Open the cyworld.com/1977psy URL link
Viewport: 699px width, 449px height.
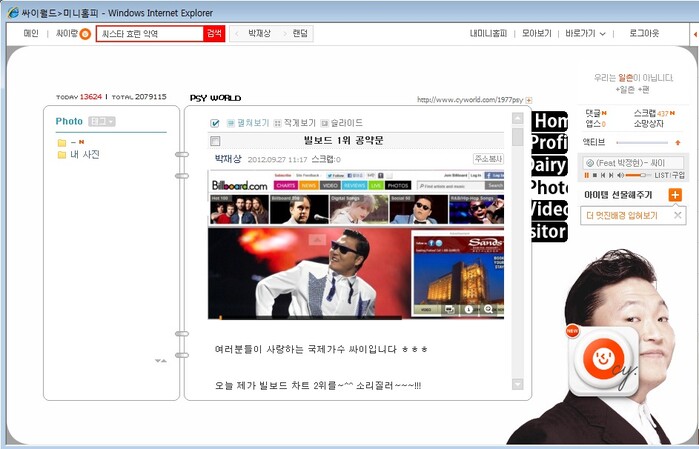coord(470,100)
